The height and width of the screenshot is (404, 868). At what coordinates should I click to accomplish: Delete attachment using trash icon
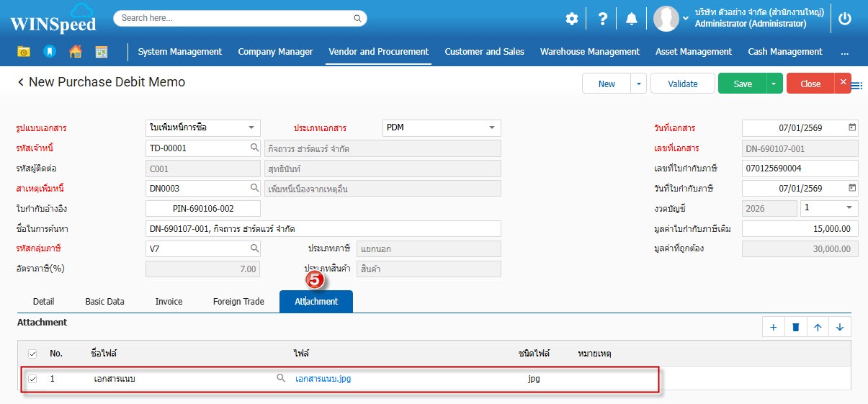coord(795,327)
